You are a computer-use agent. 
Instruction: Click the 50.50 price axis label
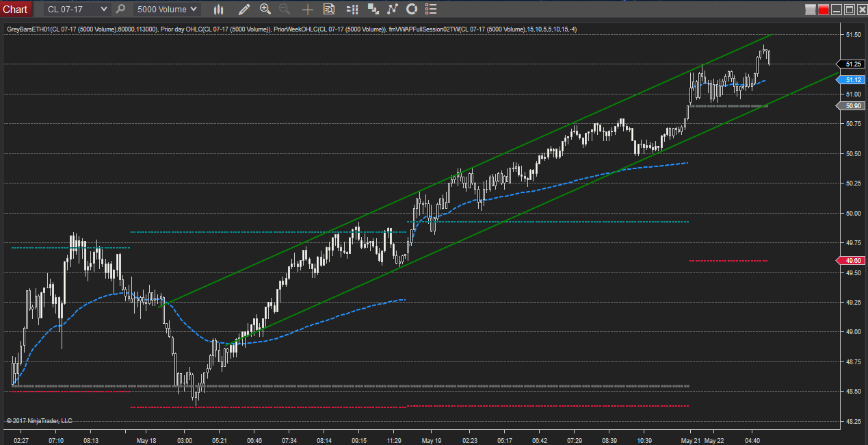click(853, 153)
